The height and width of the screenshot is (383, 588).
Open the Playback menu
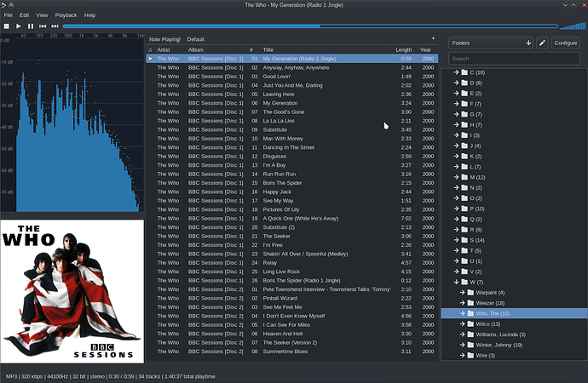click(66, 15)
